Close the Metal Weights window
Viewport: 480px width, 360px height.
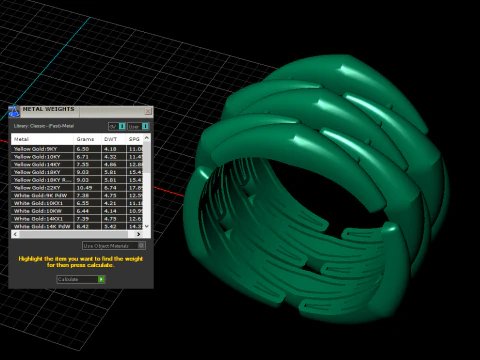coord(148,111)
